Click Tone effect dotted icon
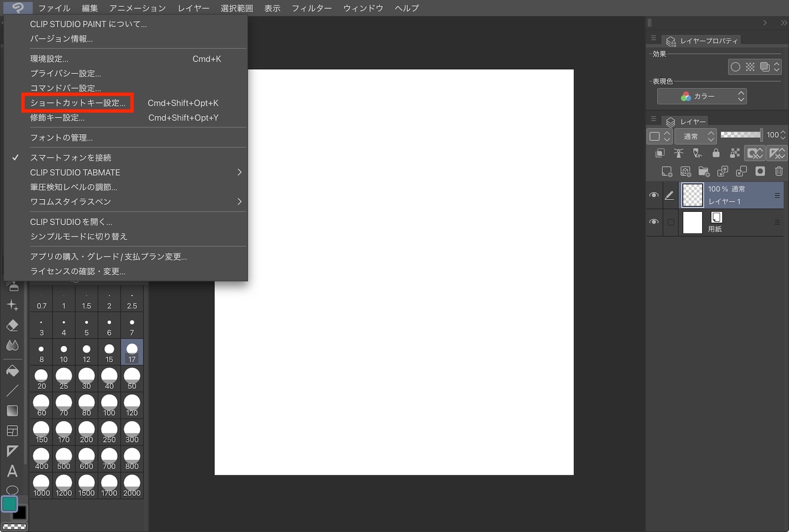This screenshot has width=789, height=532. pyautogui.click(x=750, y=67)
